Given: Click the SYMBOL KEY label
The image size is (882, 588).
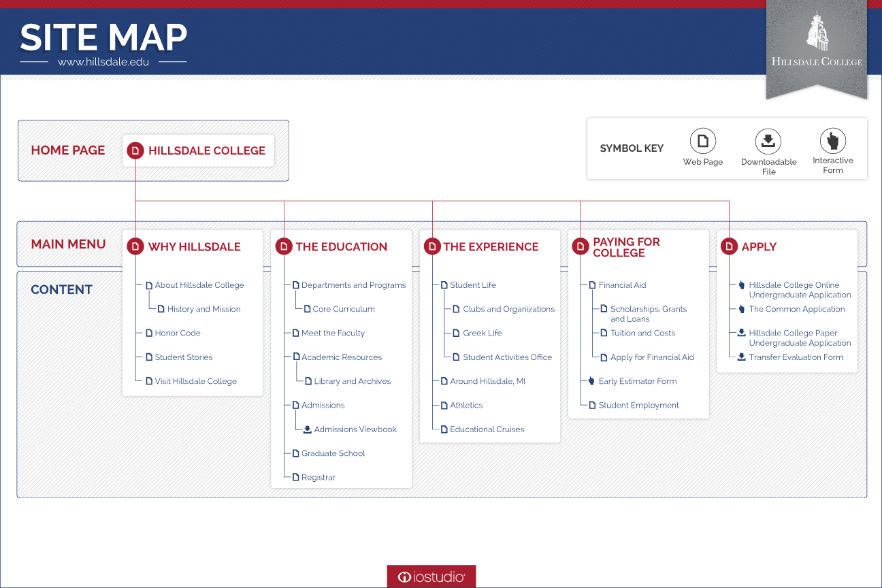Looking at the screenshot, I should coord(632,148).
